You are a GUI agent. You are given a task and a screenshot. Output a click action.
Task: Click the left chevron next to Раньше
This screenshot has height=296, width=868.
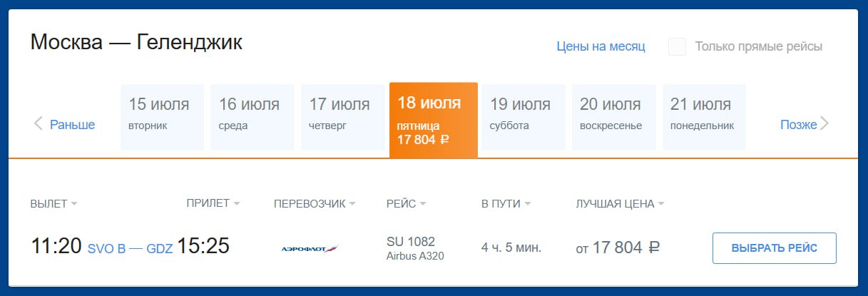point(39,124)
